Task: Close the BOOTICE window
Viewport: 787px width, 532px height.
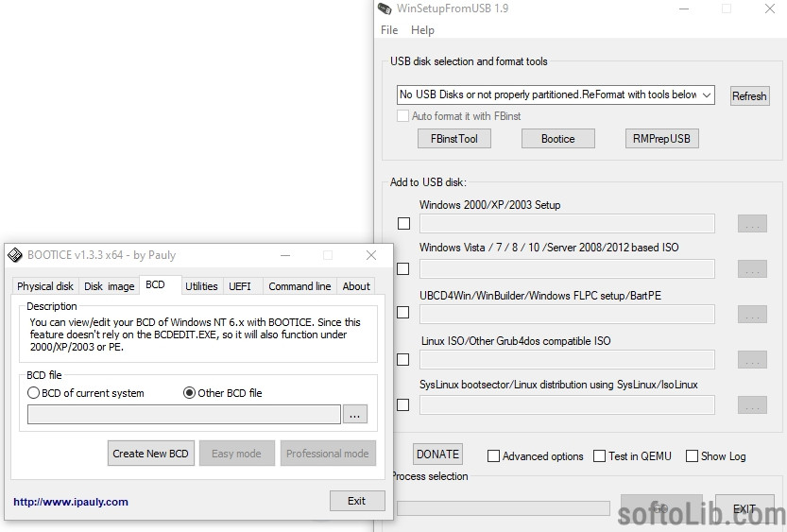Action: coord(371,255)
